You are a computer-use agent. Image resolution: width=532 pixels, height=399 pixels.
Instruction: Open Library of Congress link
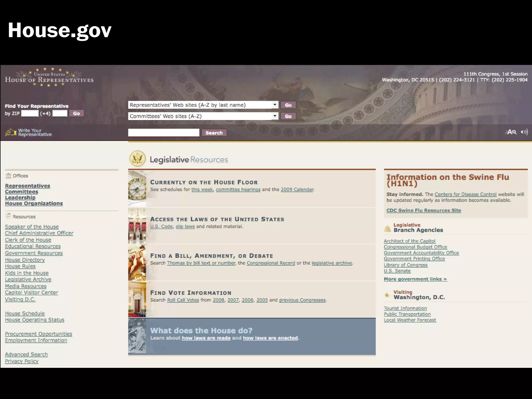click(x=406, y=265)
